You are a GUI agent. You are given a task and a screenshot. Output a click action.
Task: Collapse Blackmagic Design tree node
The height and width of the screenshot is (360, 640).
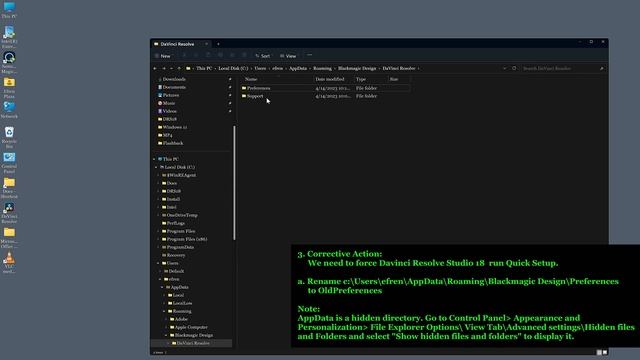tap(167, 336)
